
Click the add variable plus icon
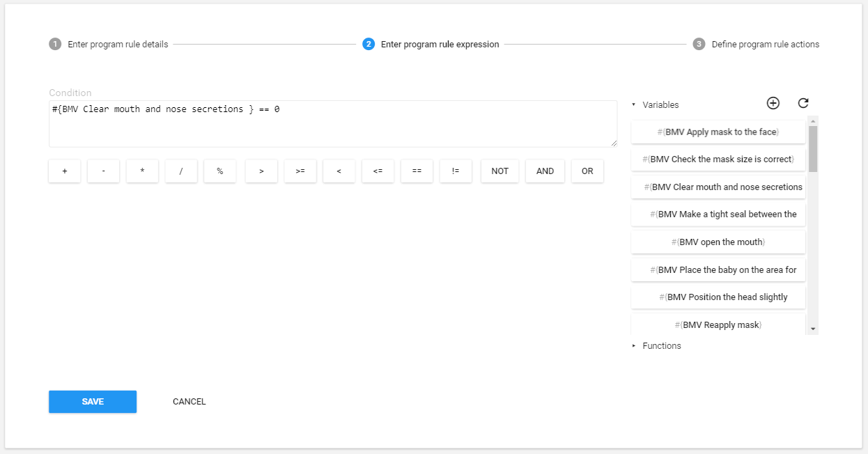(773, 103)
